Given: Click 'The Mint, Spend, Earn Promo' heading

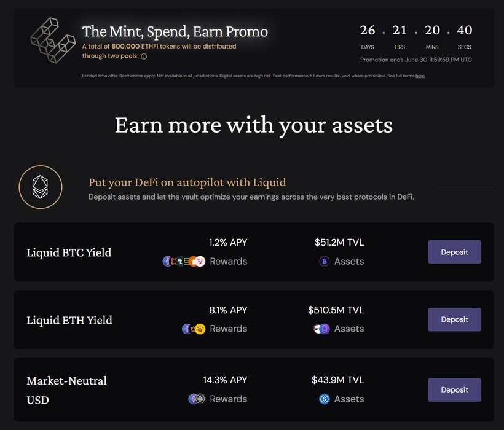Looking at the screenshot, I should [175, 31].
